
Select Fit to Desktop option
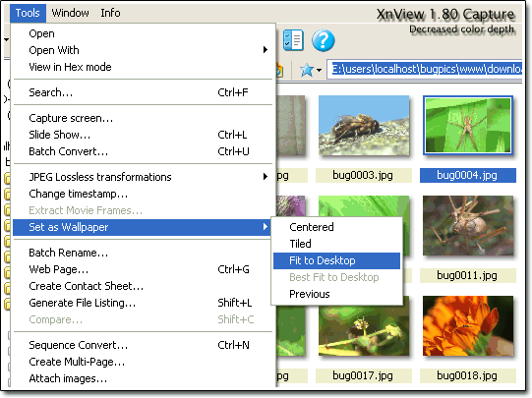point(336,260)
